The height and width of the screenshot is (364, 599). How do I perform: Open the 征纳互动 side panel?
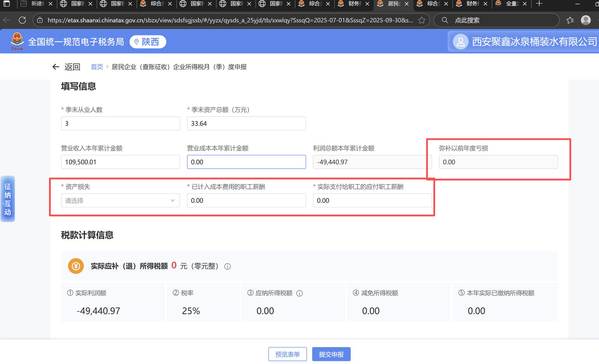[8, 199]
